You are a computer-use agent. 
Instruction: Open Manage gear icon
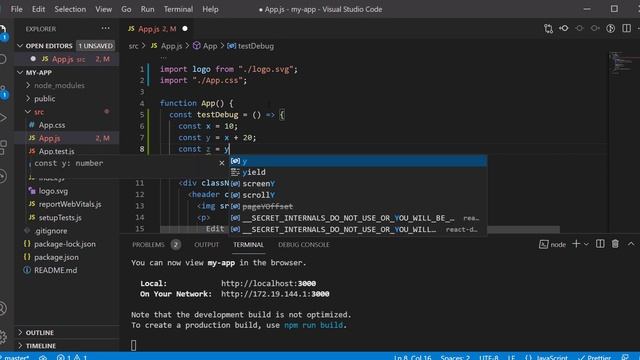(x=3, y=336)
